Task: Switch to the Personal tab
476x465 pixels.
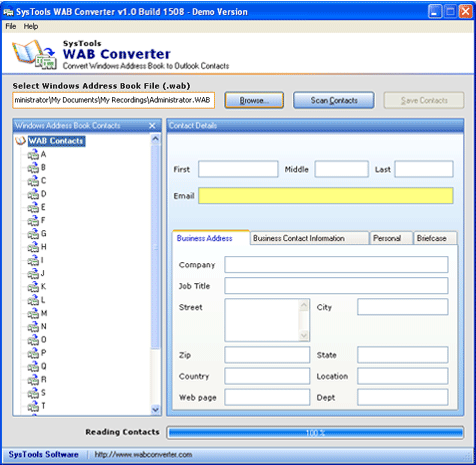Action: click(391, 238)
